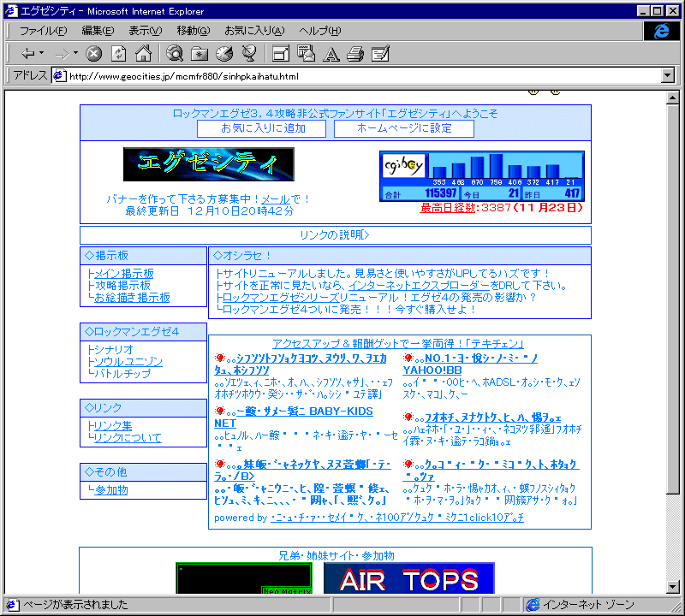Open the リンクについて link

pos(128,438)
